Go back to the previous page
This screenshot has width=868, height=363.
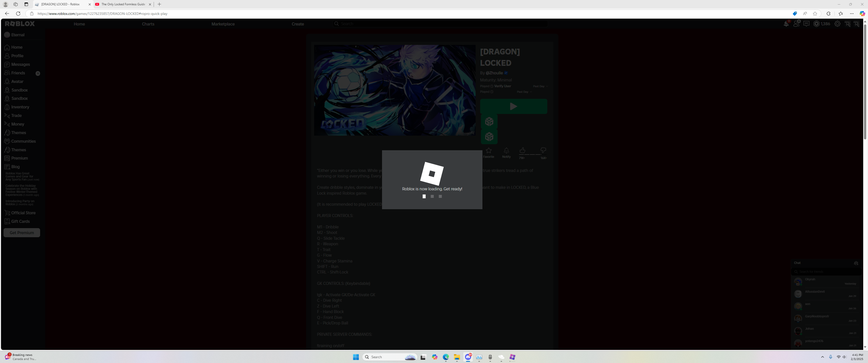(7, 13)
